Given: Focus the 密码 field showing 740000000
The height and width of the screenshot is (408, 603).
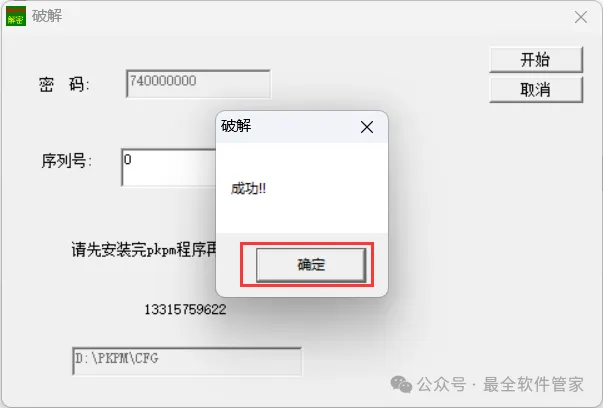Looking at the screenshot, I should click(198, 84).
